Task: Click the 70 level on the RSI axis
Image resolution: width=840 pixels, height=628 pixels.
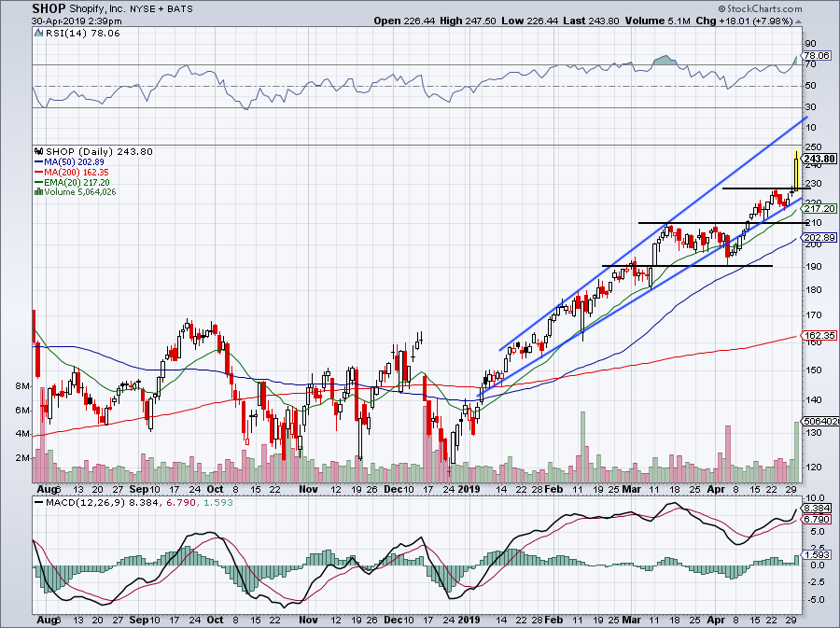Action: click(810, 64)
